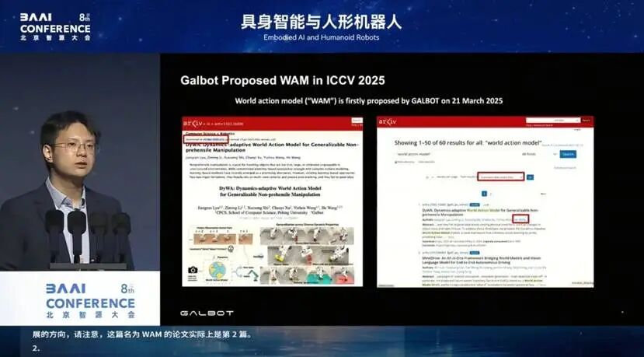Open the All fields dropdown beside the search box
Image resolution: width=644 pixels, height=357 pixels.
[x=539, y=154]
